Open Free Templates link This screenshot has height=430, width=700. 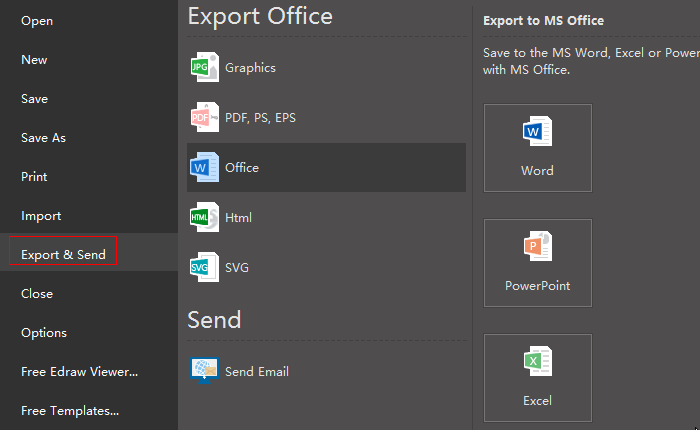(x=70, y=411)
